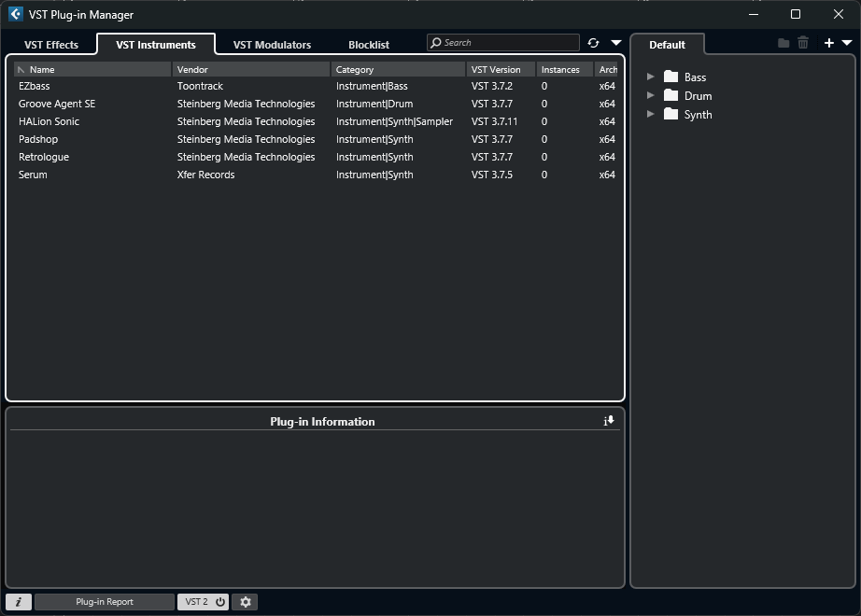Click the Instrument|Drum category cell
861x616 pixels.
[374, 104]
